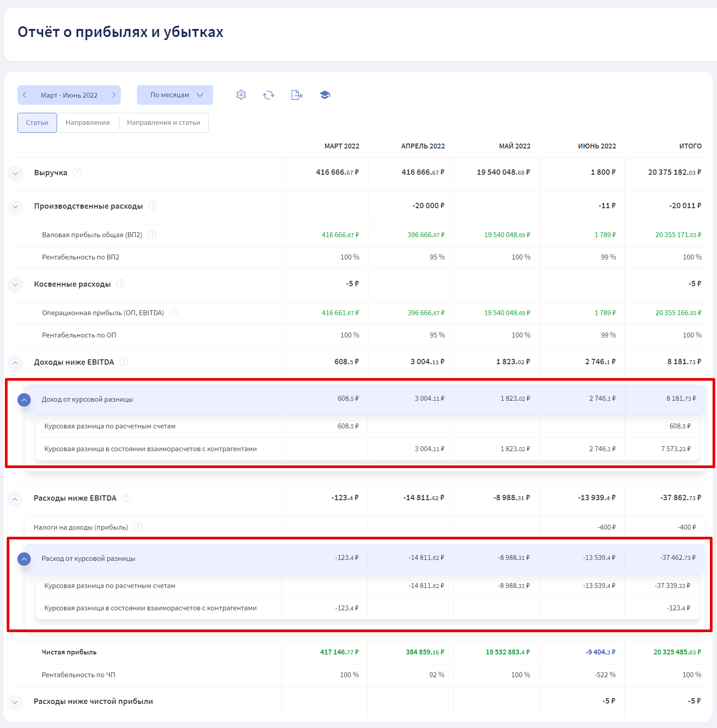This screenshot has width=717, height=728.
Task: Show help hint for Расходы ниже EBITDA
Action: (126, 498)
